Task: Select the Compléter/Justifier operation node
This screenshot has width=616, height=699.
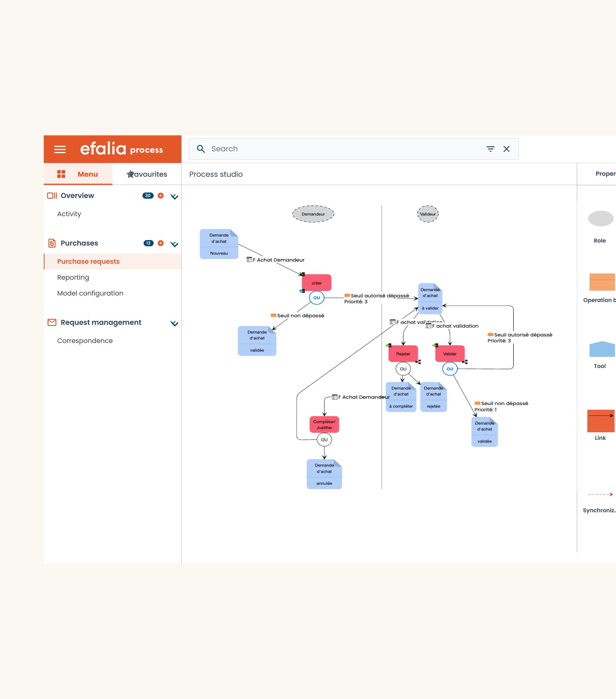Action: point(324,425)
